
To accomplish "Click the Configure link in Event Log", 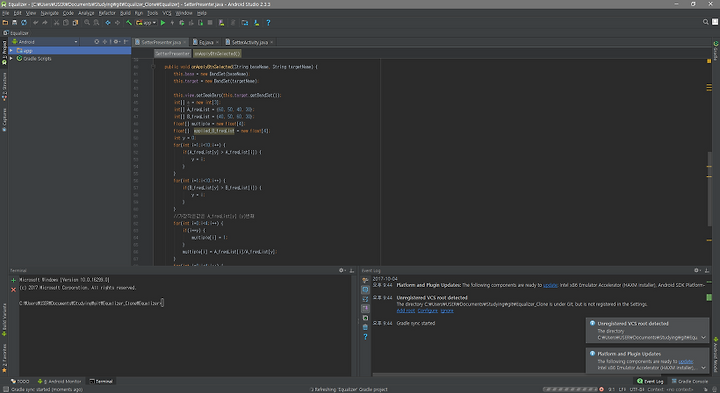I will tap(428, 311).
